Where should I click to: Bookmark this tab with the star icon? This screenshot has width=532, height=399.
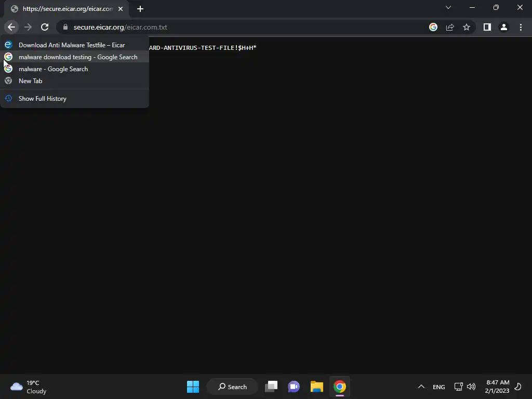(467, 27)
